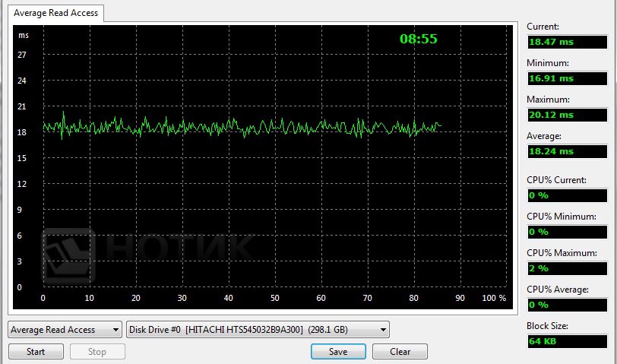Viewport: 617px width, 364px height.
Task: Select the Minimum value 16.91 ms
Action: (x=568, y=78)
